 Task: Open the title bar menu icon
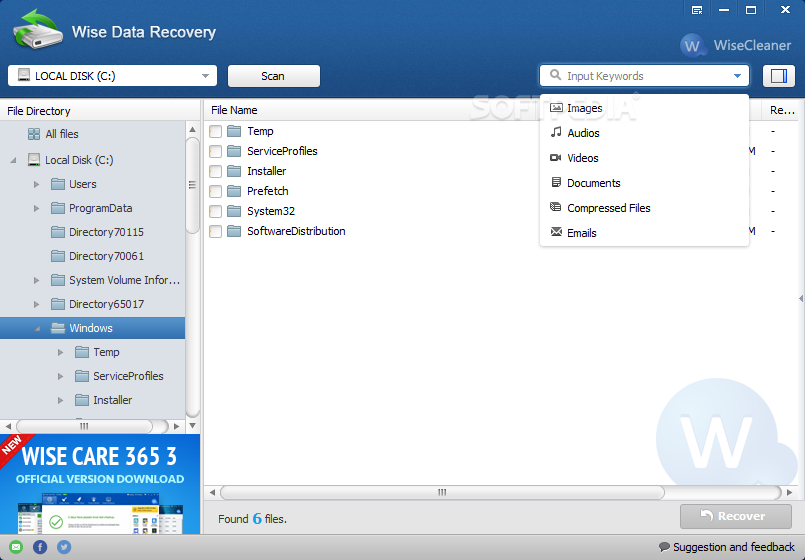click(x=697, y=10)
